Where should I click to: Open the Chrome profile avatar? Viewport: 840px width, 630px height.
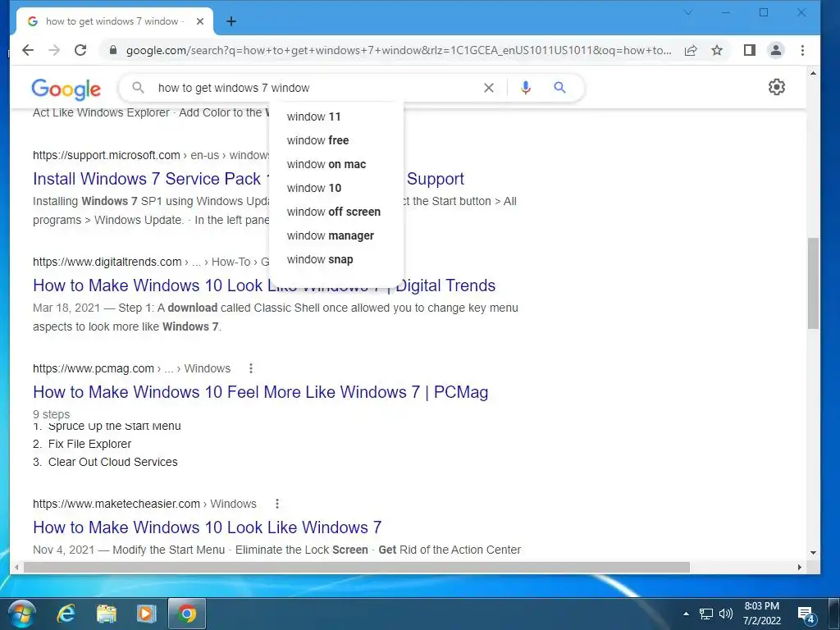coord(776,50)
